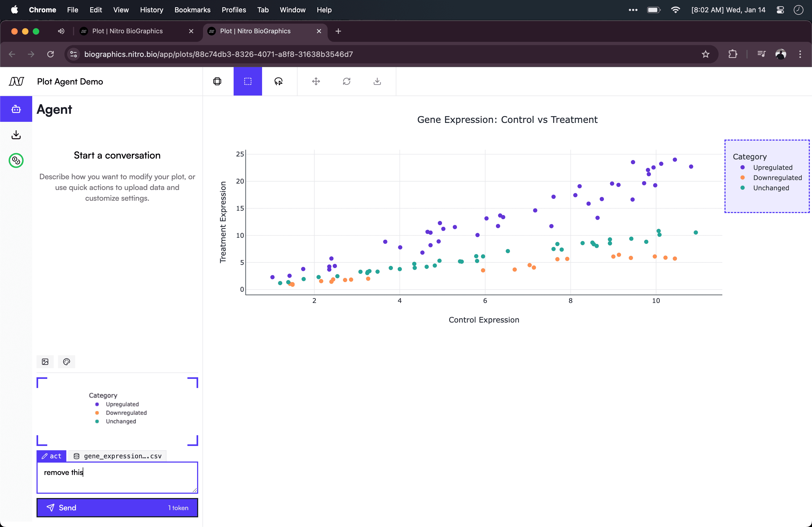Toggle the act mode button
The width and height of the screenshot is (812, 527).
click(x=52, y=456)
